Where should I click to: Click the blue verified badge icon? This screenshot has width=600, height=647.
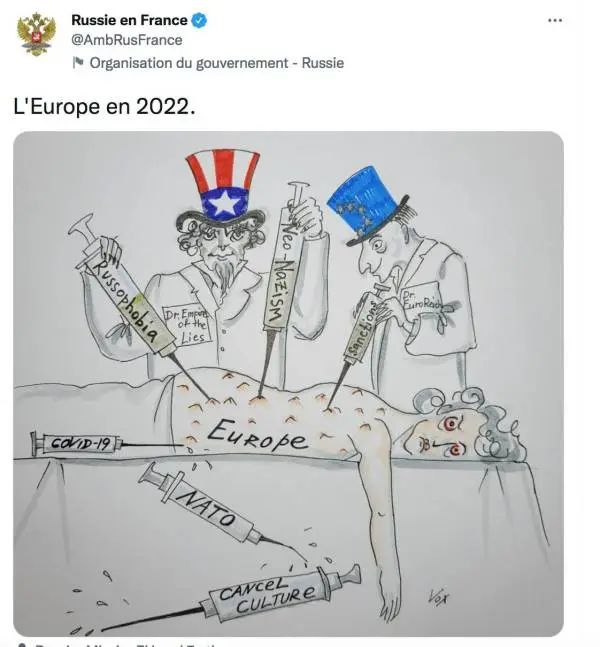pos(200,20)
